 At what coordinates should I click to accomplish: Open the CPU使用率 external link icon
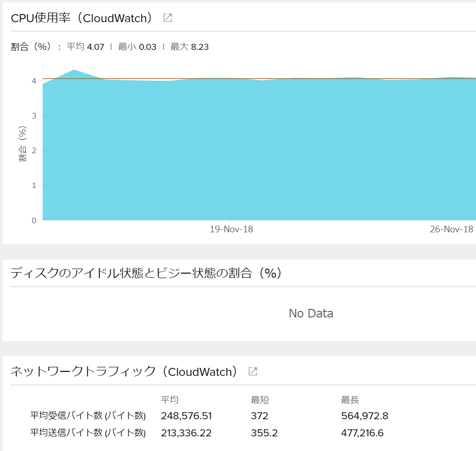(x=167, y=17)
